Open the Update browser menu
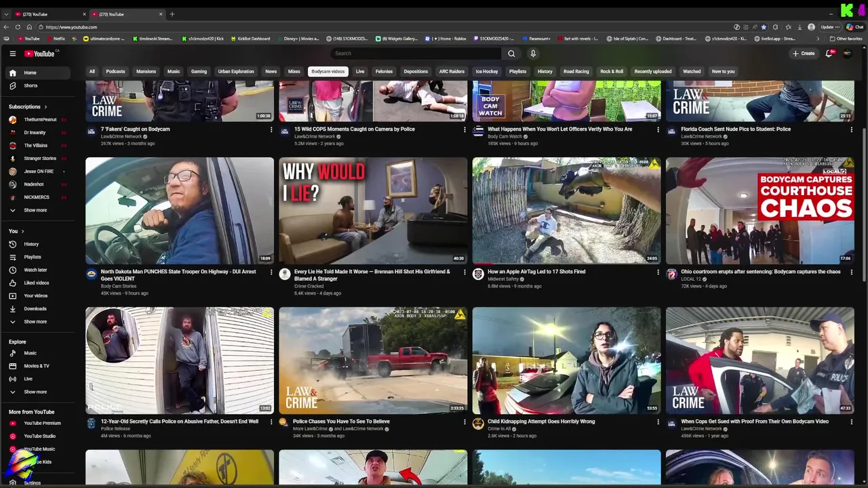Viewport: 868px width, 488px height. pos(830,27)
